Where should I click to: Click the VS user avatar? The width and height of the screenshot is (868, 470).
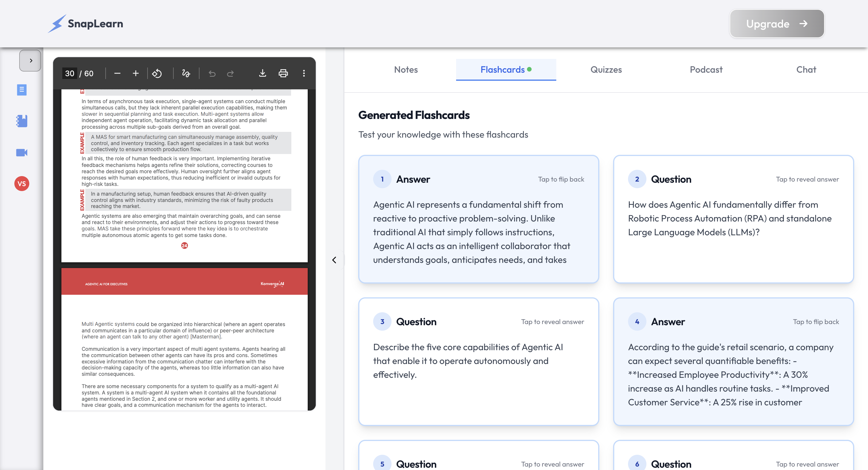22,184
